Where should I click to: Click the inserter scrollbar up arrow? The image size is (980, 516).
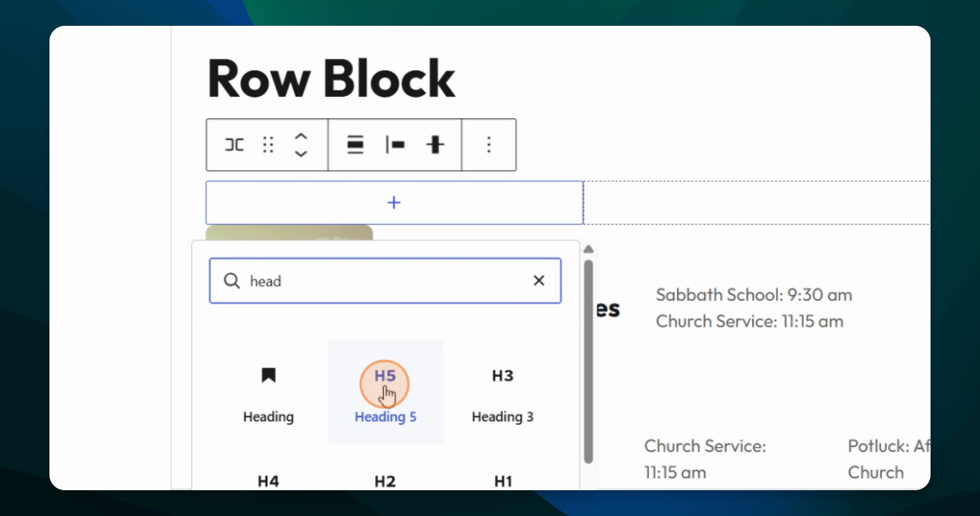click(589, 249)
